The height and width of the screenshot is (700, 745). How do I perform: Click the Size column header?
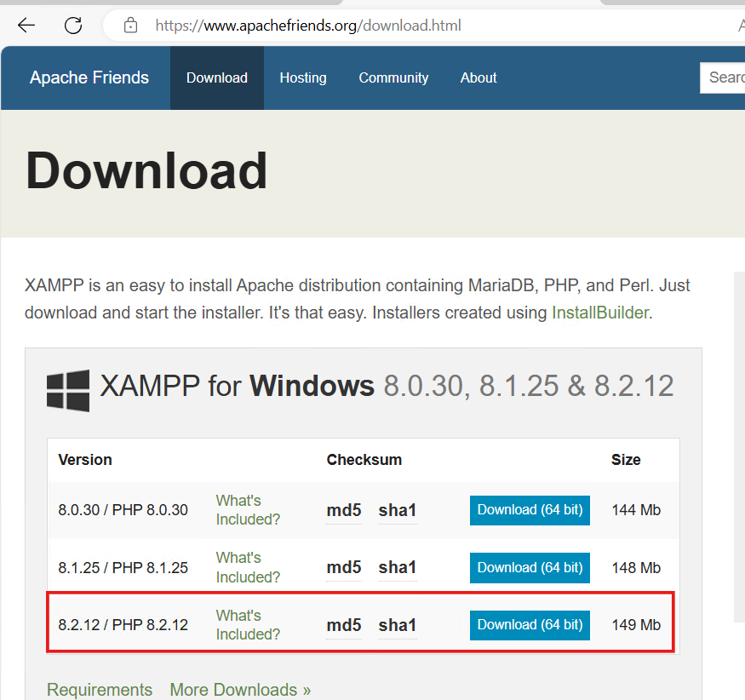(626, 460)
